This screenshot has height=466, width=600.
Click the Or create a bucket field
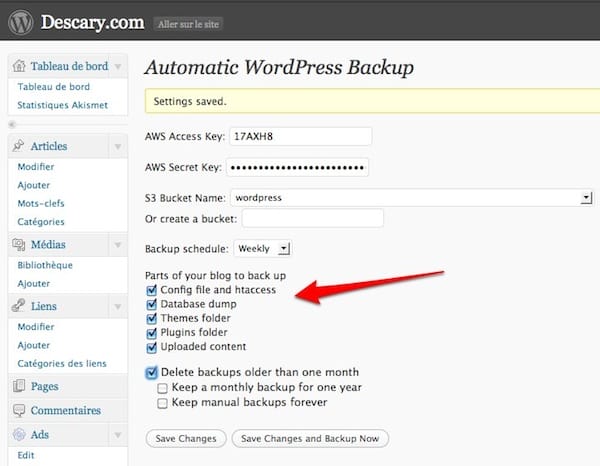click(x=313, y=218)
